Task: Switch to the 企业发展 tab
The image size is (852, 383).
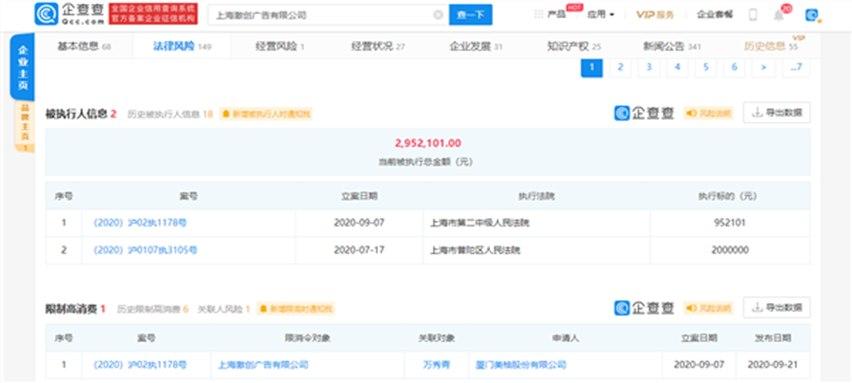Action: click(x=476, y=47)
